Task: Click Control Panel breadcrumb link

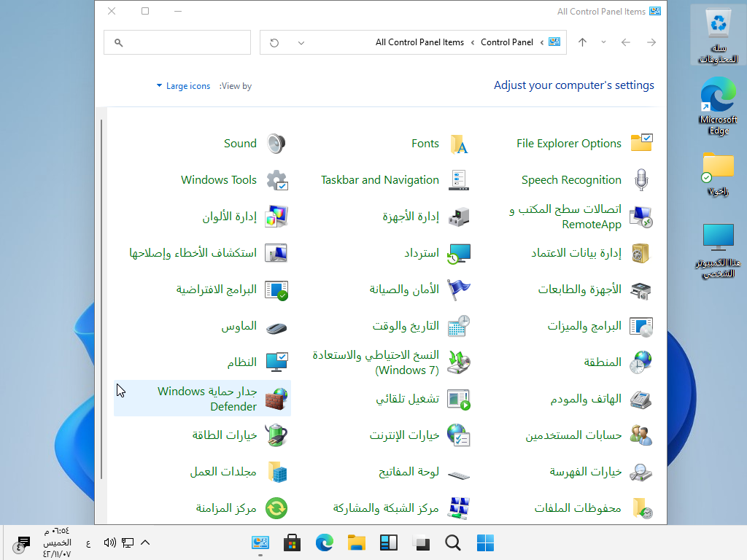Action: [x=507, y=42]
